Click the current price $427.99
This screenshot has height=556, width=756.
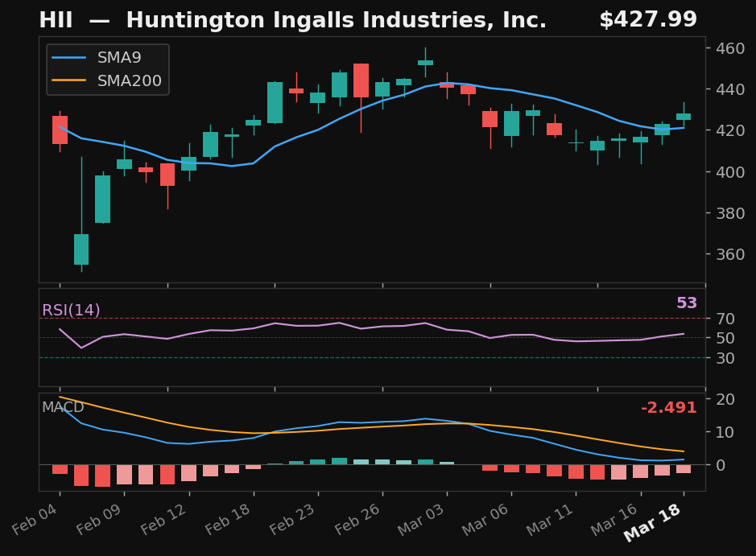click(x=650, y=19)
